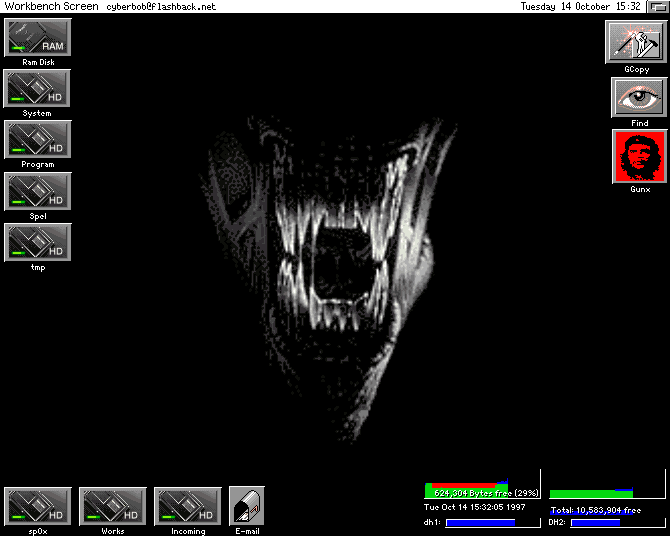Screen dimensions: 670x536
Task: Click the cyberbob@flashback.net address text
Action: pos(161,6)
